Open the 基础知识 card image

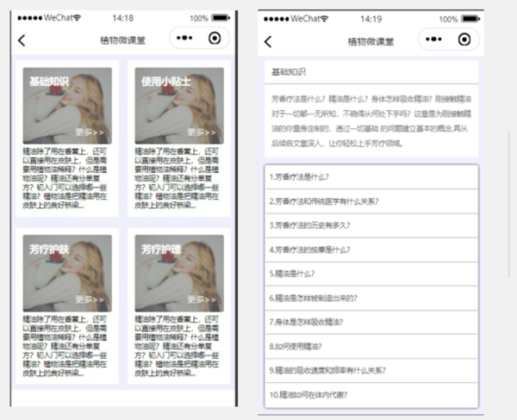[66, 105]
